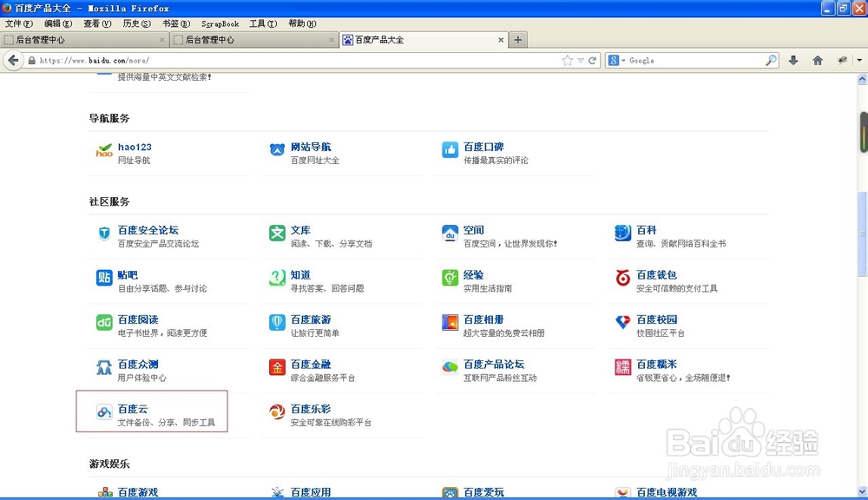Open the 帮助 menu
This screenshot has height=500, width=868.
click(302, 23)
